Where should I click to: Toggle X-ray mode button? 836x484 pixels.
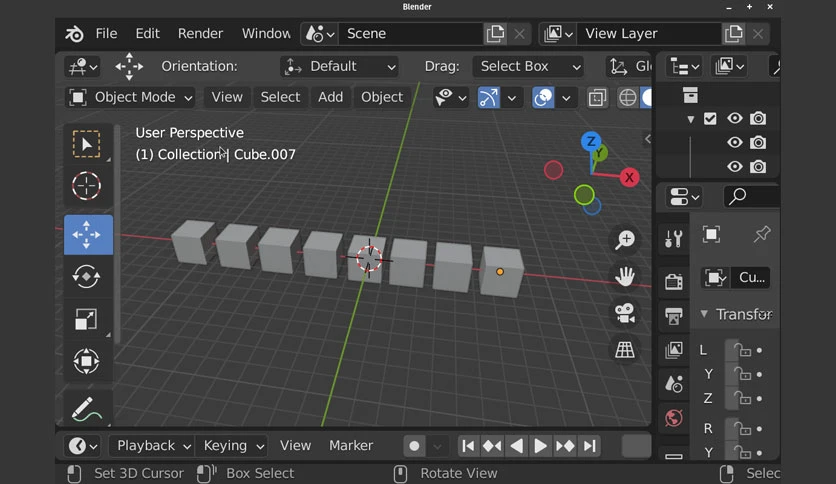pos(597,98)
